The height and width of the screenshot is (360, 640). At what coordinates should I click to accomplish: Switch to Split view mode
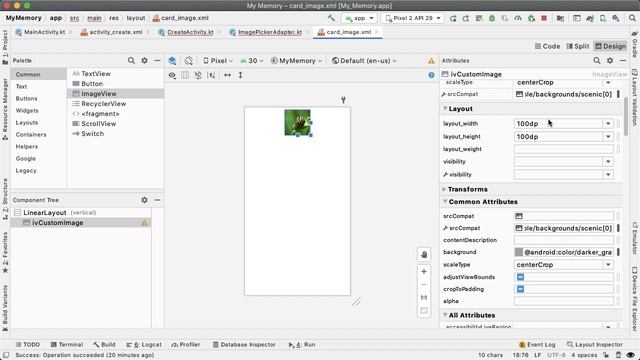point(578,46)
